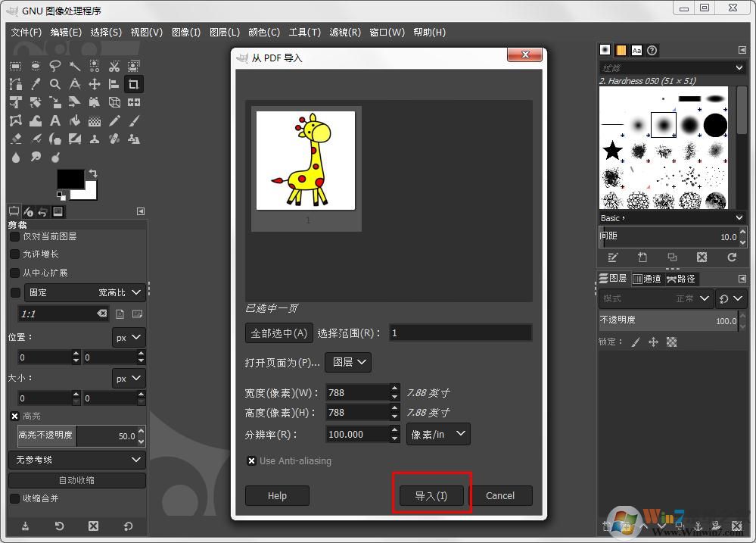
Task: Select the Scissors Select tool
Action: [114, 66]
